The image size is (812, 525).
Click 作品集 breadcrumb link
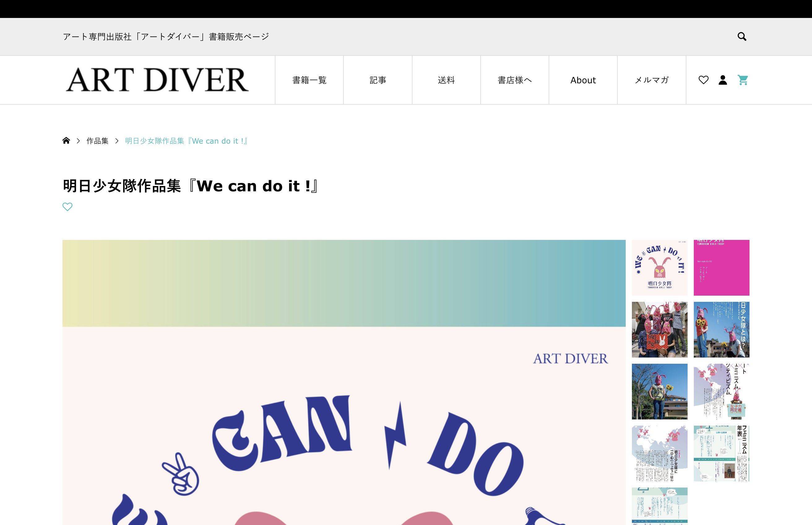coord(97,141)
